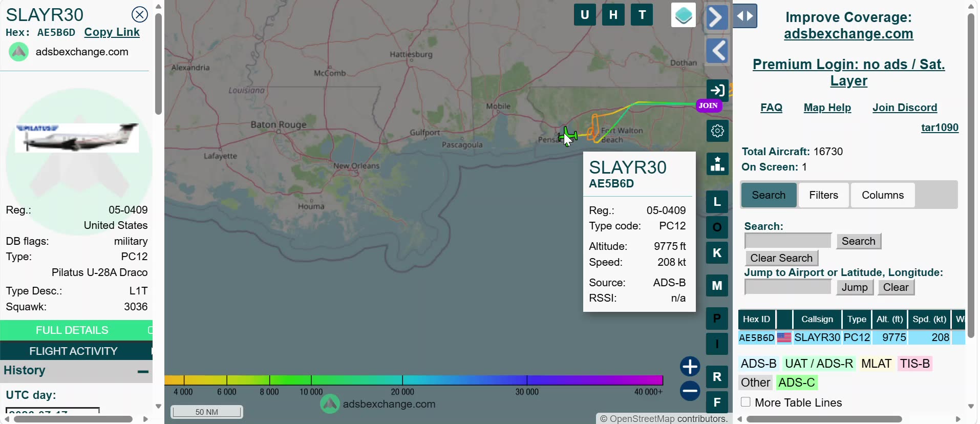Enable the More Table Lines checkbox

(x=746, y=402)
